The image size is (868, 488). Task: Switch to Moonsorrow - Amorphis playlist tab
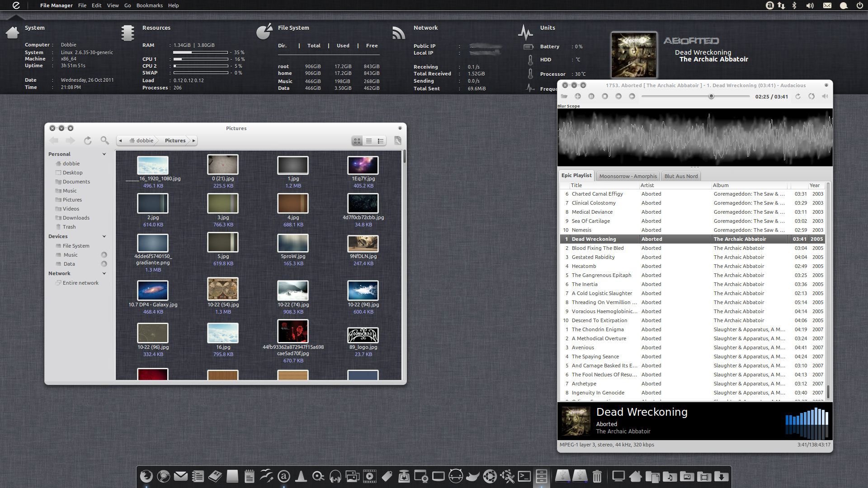pyautogui.click(x=628, y=176)
